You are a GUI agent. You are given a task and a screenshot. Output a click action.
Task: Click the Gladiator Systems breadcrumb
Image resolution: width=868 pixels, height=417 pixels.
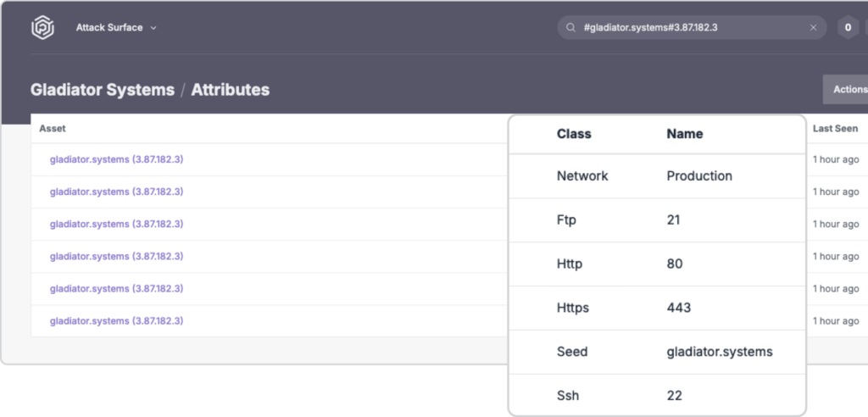pos(103,90)
